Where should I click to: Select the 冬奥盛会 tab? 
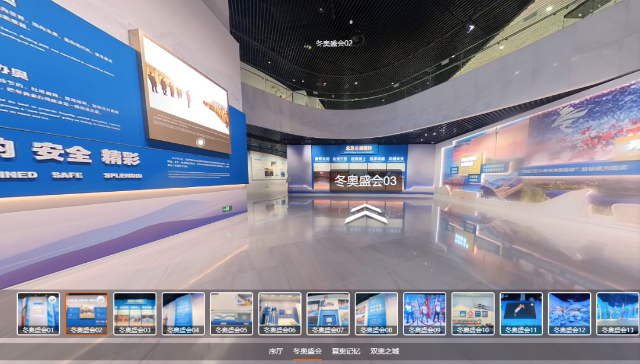(x=308, y=351)
